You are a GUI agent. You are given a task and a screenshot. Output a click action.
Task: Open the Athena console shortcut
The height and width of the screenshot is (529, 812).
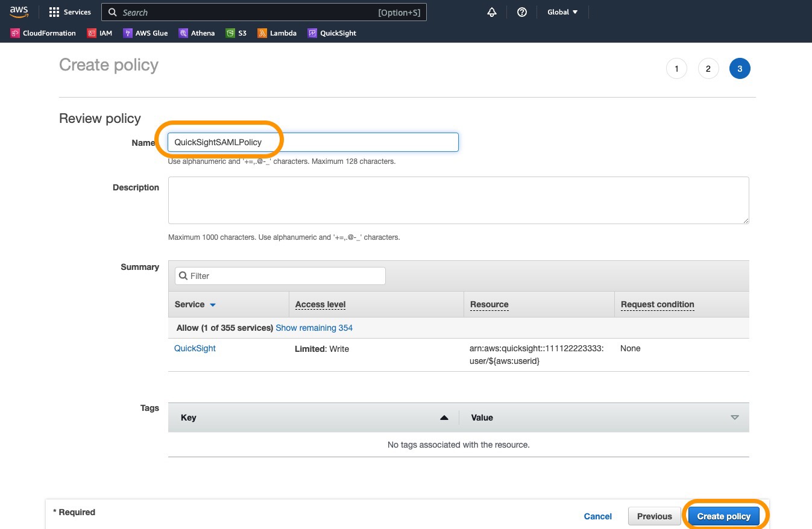pyautogui.click(x=197, y=33)
